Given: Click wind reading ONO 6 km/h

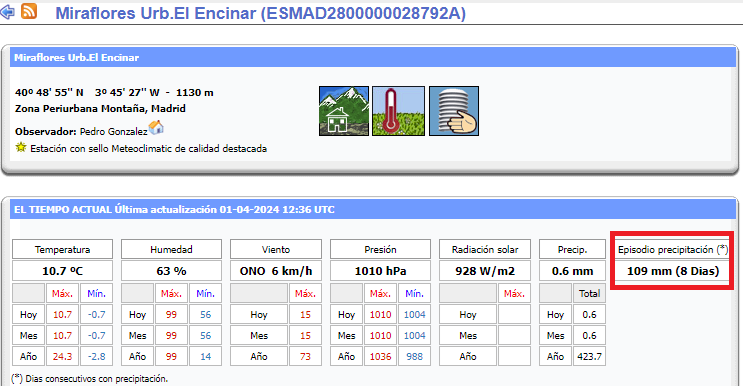Looking at the screenshot, I should point(276,271).
